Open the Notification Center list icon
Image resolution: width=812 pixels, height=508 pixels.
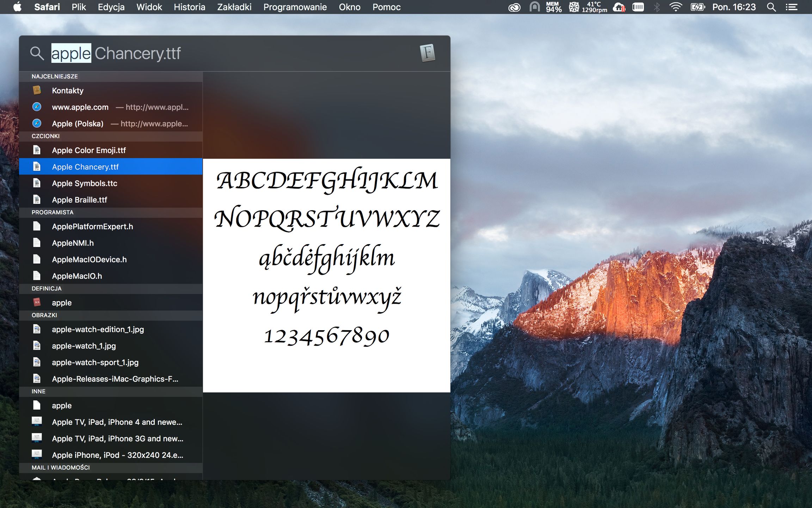point(792,7)
